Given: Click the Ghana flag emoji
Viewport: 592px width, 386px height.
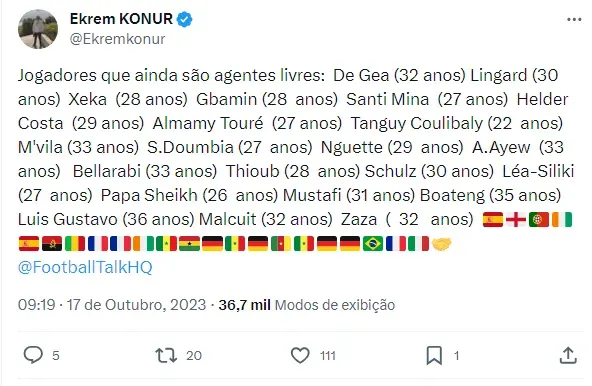Looking at the screenshot, I should click(189, 244).
